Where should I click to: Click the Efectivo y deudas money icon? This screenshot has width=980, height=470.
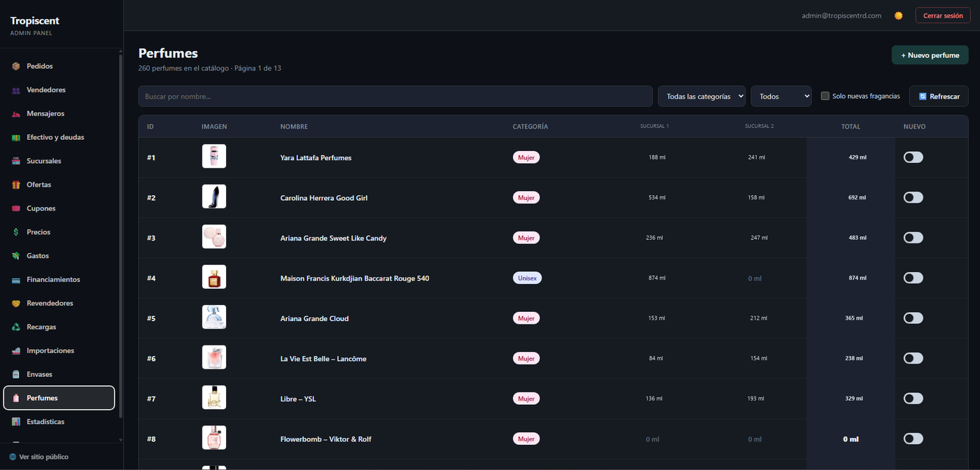point(15,138)
